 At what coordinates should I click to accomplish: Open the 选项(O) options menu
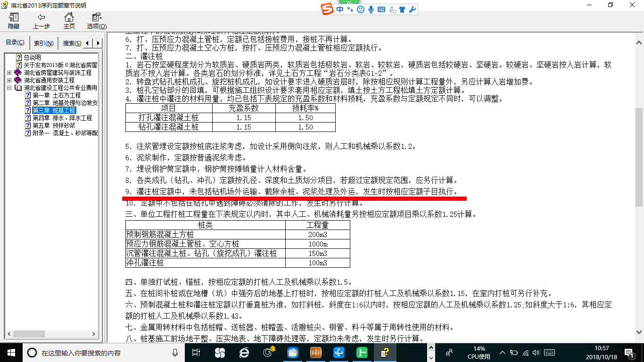click(x=97, y=21)
